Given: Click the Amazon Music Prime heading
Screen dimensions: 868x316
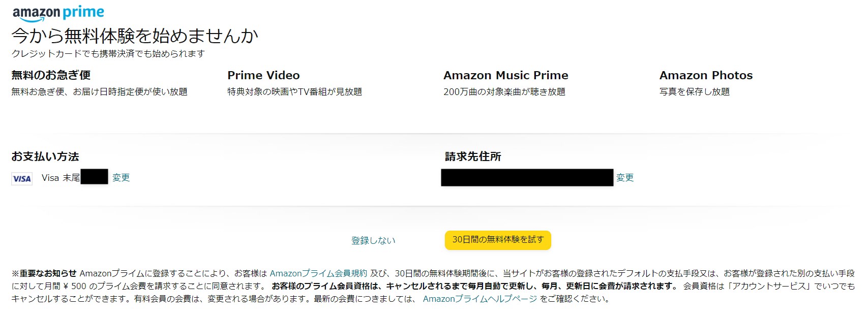Looking at the screenshot, I should click(x=506, y=75).
